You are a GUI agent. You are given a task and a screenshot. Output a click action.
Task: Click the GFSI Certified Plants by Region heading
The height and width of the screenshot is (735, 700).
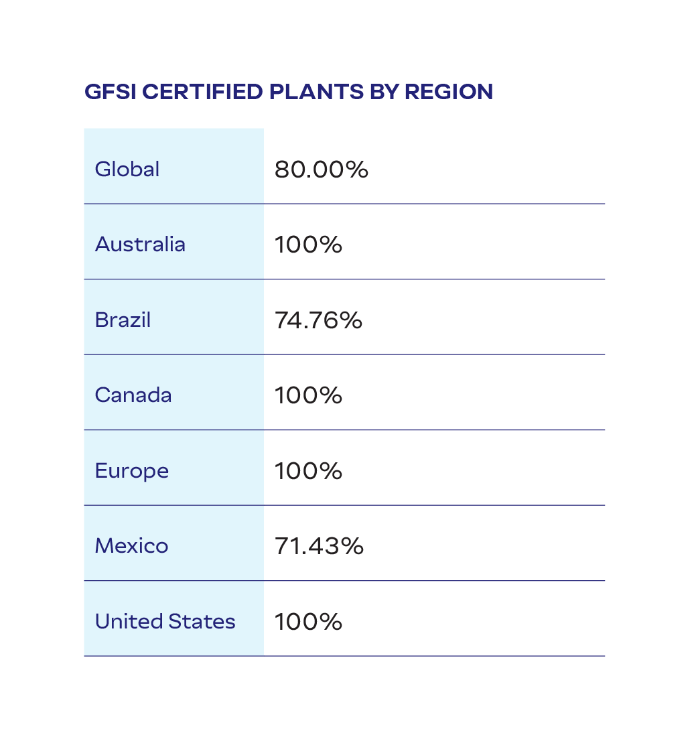pos(289,92)
